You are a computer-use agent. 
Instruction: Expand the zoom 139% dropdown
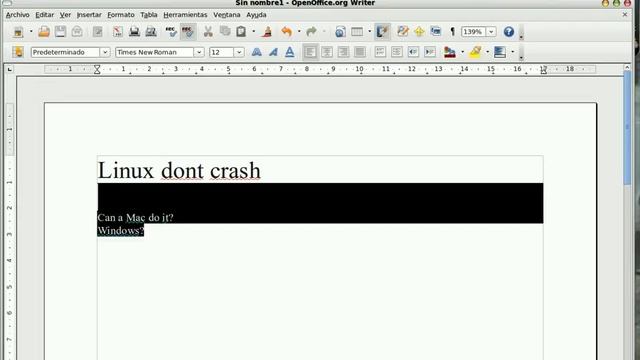click(x=491, y=32)
